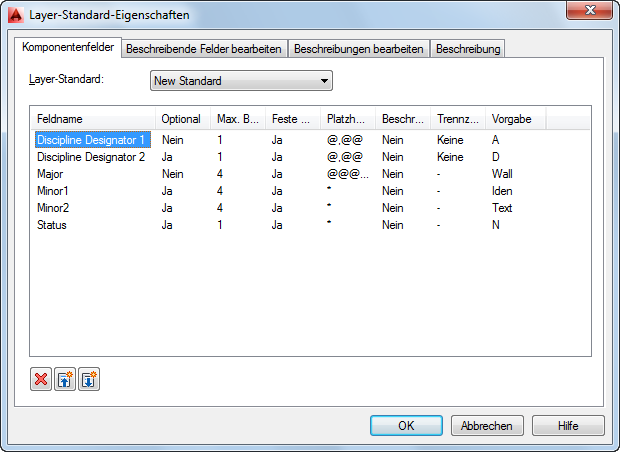Click Optional value Ja for Minor1

[167, 191]
